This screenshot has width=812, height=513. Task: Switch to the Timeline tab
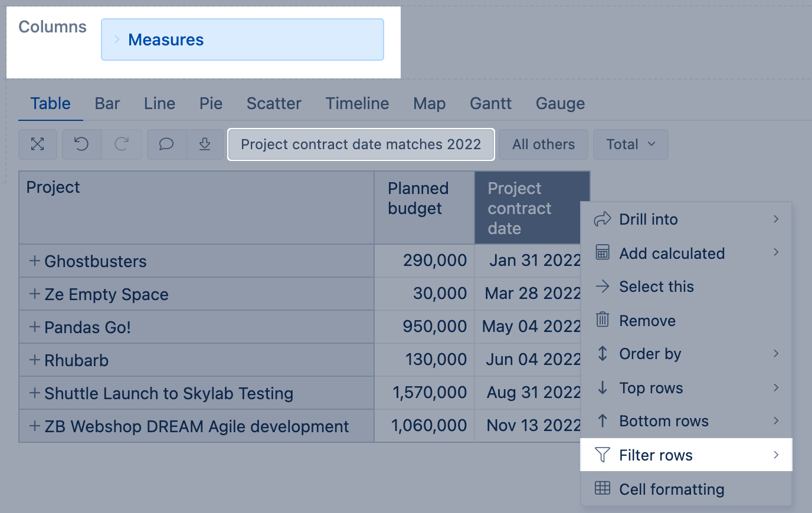pyautogui.click(x=357, y=104)
